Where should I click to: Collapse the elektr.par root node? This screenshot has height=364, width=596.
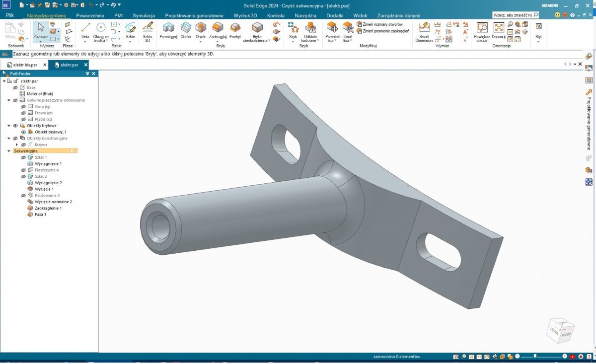(4, 81)
